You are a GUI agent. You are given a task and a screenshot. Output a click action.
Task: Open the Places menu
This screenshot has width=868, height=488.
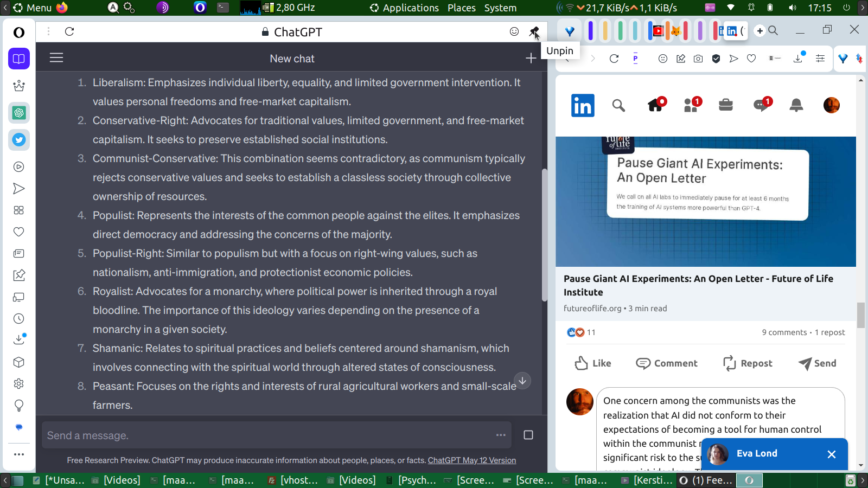pos(462,8)
